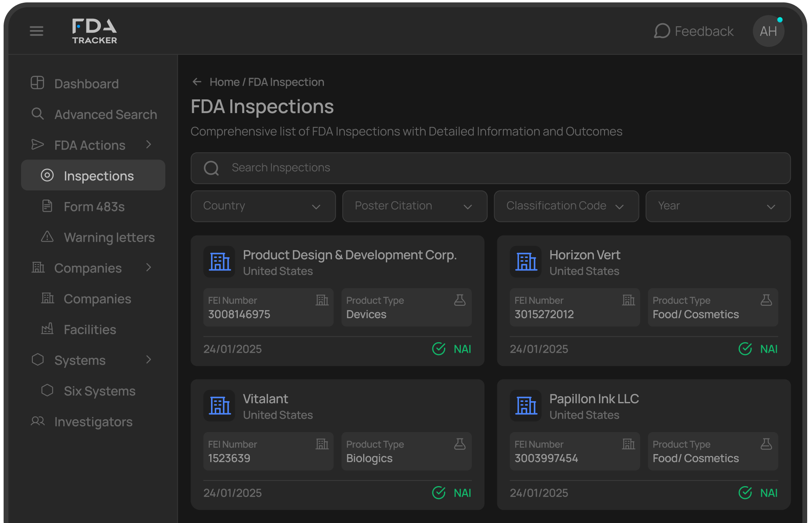
Task: Select Investigators in the sidebar
Action: pyautogui.click(x=93, y=422)
